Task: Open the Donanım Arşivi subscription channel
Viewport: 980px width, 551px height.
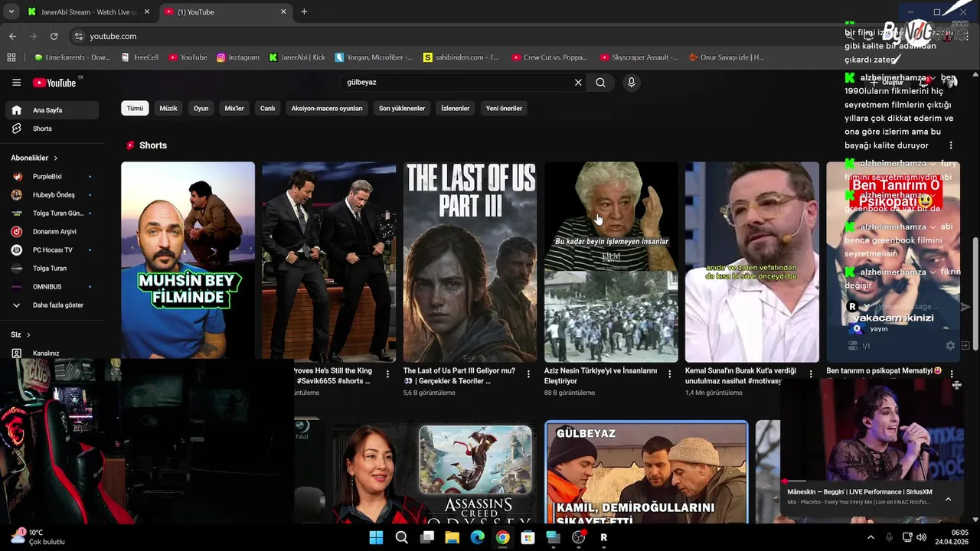Action: (52, 231)
